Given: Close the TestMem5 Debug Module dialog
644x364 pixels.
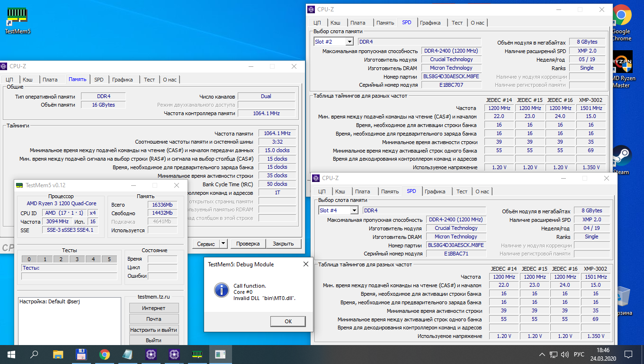Looking at the screenshot, I should click(305, 264).
